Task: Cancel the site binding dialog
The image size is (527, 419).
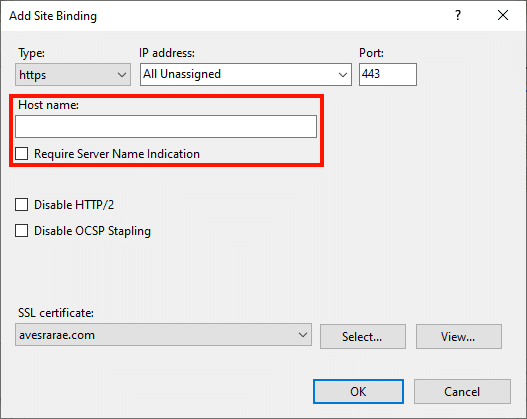Action: 462,391
